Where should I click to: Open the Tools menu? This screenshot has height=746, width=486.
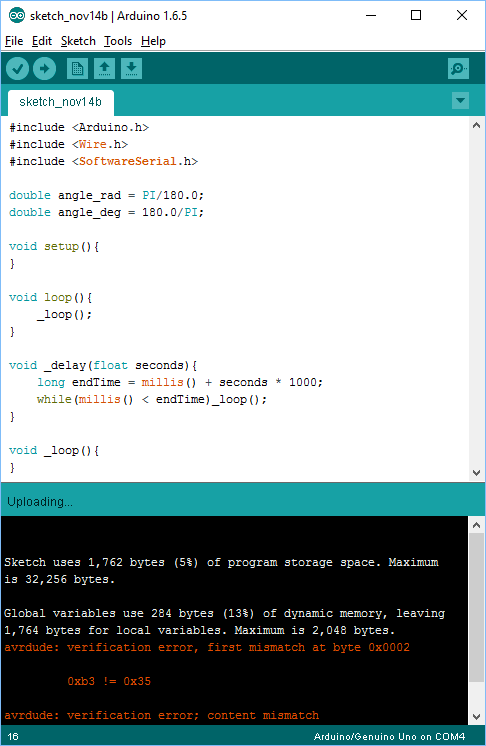(x=118, y=41)
